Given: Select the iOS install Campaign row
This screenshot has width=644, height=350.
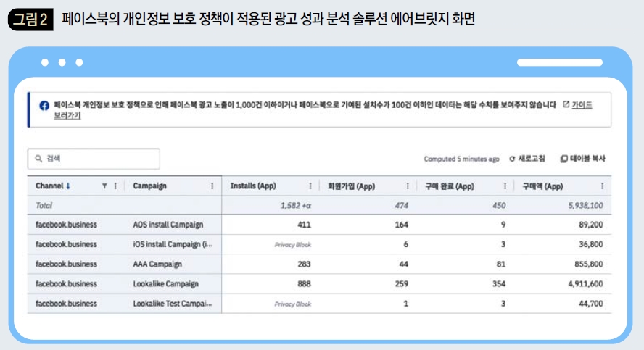Looking at the screenshot, I should tap(319, 244).
